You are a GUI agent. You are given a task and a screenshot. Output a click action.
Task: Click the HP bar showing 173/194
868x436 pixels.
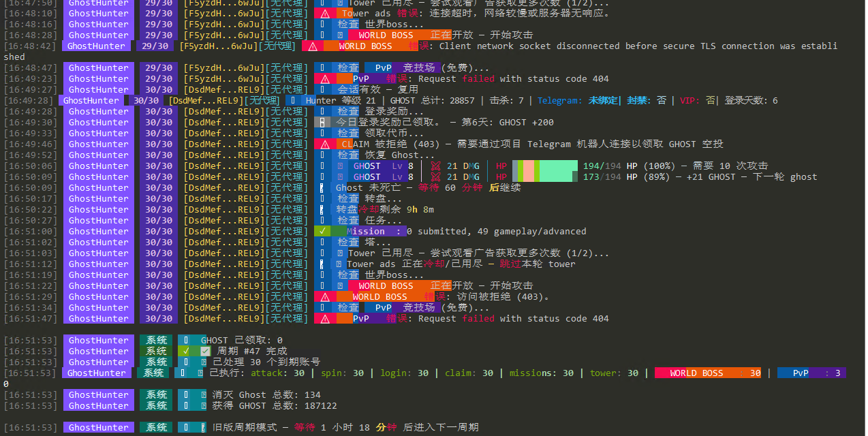point(545,177)
